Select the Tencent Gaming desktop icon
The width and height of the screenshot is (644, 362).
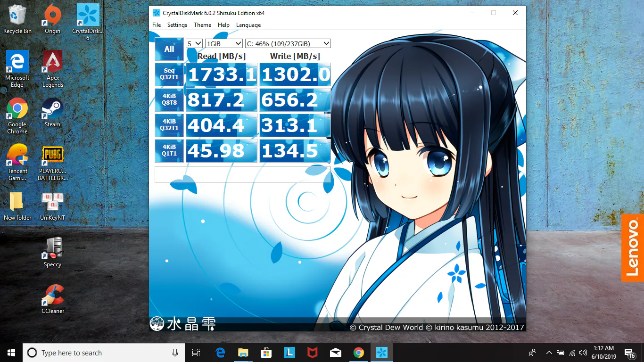click(x=17, y=163)
